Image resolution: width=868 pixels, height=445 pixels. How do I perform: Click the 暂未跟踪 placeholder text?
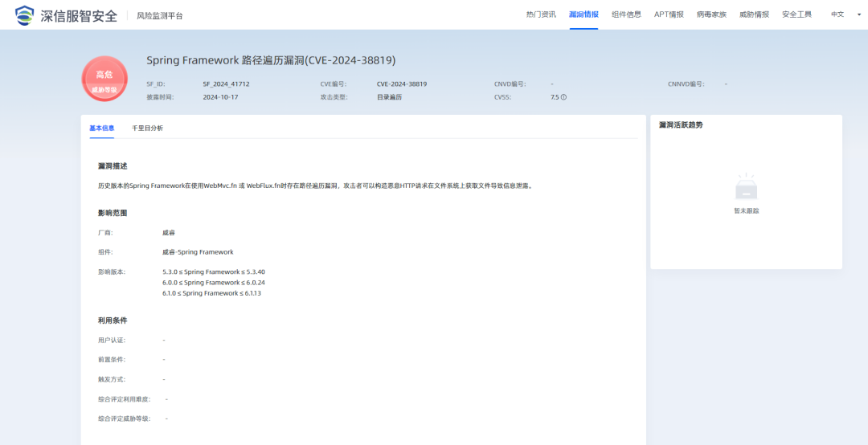pos(746,211)
